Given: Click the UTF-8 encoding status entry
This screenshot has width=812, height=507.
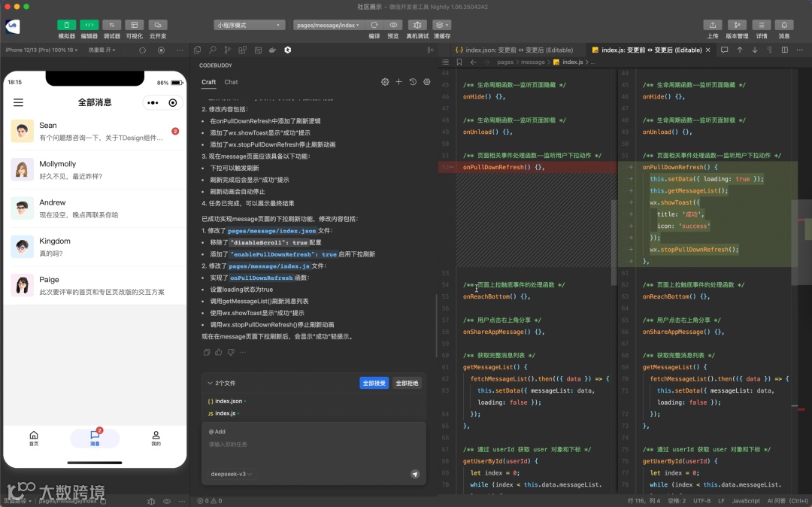Looking at the screenshot, I should coord(701,501).
